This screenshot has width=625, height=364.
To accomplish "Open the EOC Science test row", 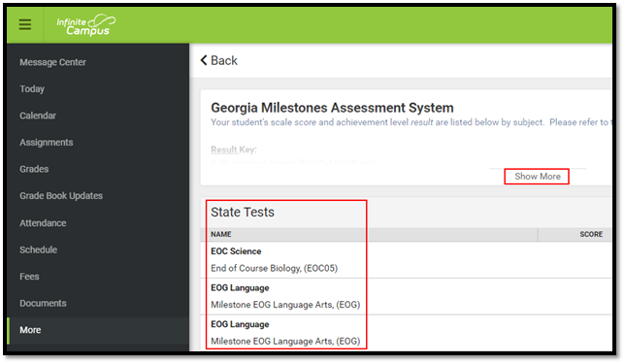I will click(406, 259).
